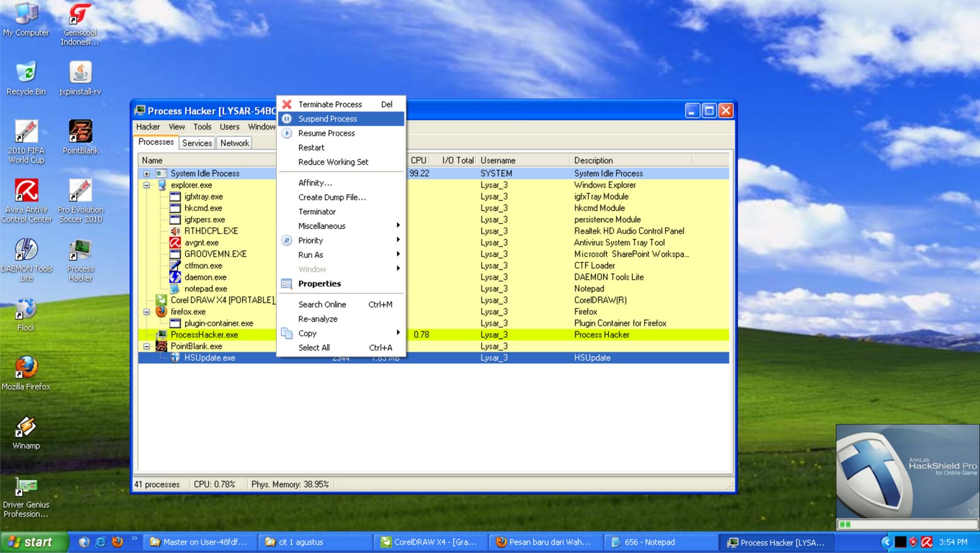This screenshot has width=980, height=553.
Task: Collapse the firefox.exe process tree
Action: pos(147,312)
